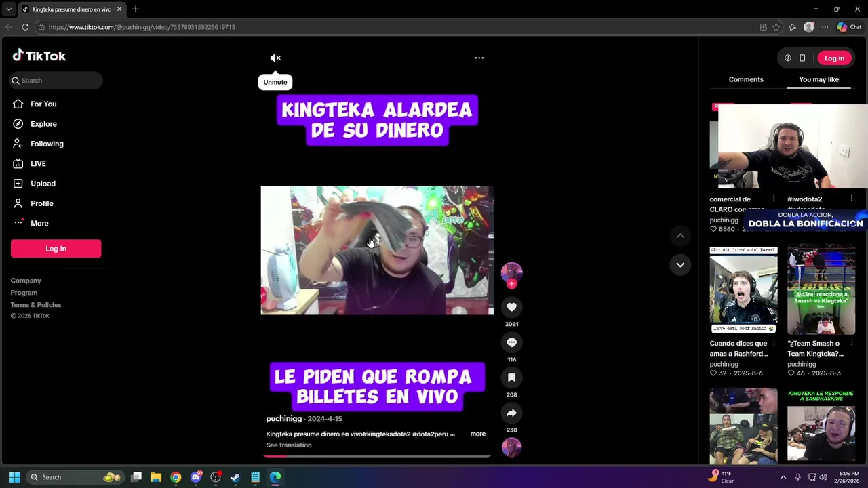Save video with the bookmark icon
This screenshot has height=488, width=868.
(511, 378)
